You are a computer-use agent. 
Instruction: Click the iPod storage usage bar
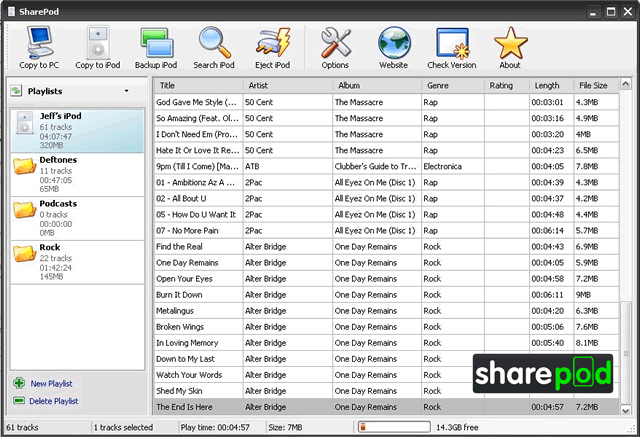(394, 427)
